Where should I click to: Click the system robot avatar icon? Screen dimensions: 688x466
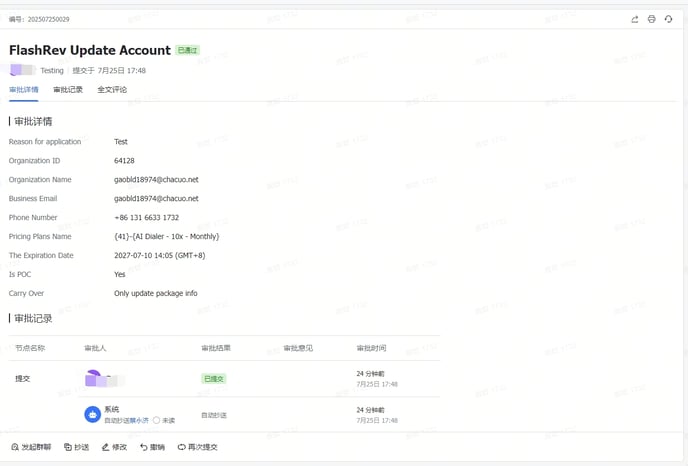93,414
